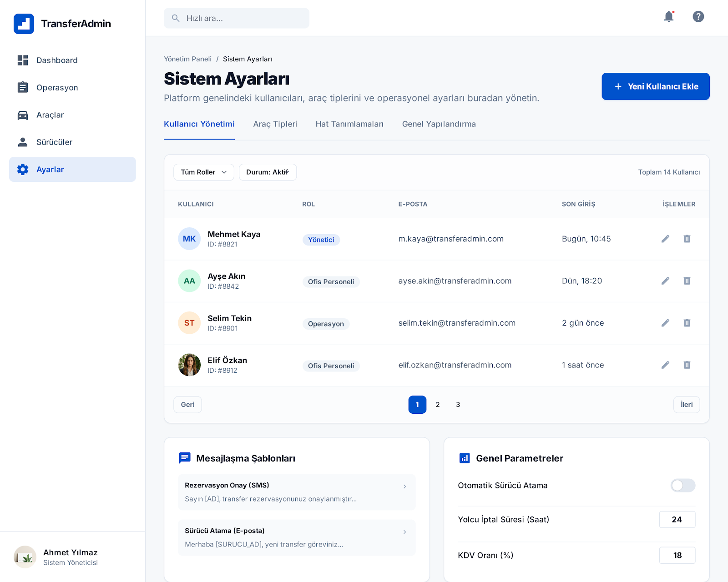
Task: Click trash icon for Elif Özkan
Action: (x=687, y=365)
